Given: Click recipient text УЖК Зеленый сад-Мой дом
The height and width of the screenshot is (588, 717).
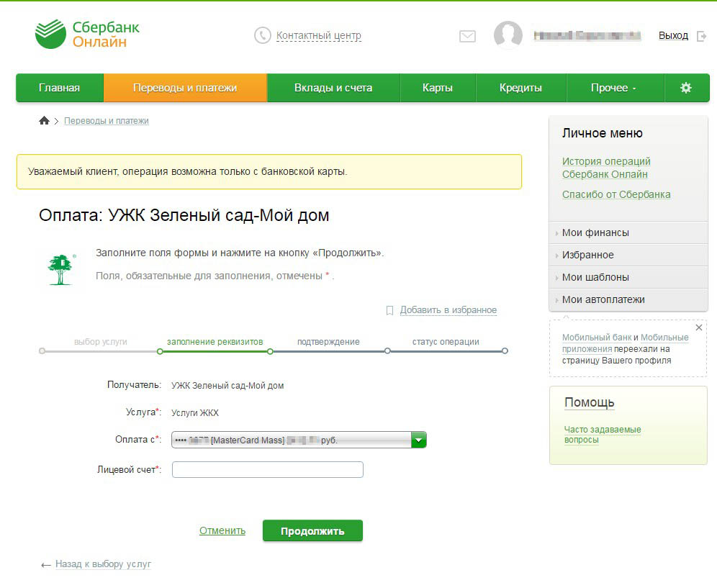Looking at the screenshot, I should tap(227, 386).
